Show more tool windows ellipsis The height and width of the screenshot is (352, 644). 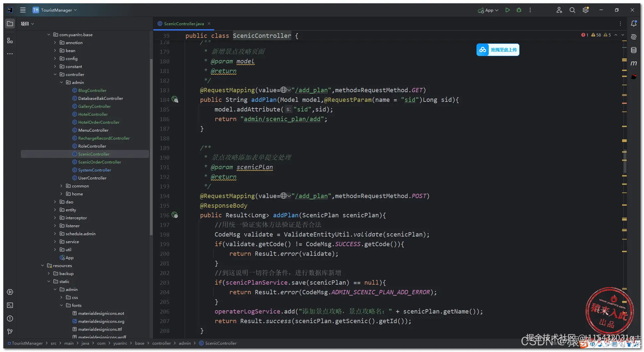[10, 54]
